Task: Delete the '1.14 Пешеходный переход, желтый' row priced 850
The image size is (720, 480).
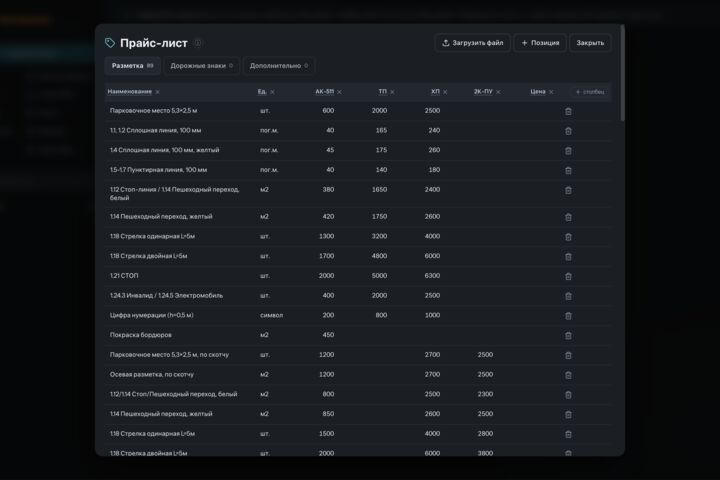Action: [568, 415]
